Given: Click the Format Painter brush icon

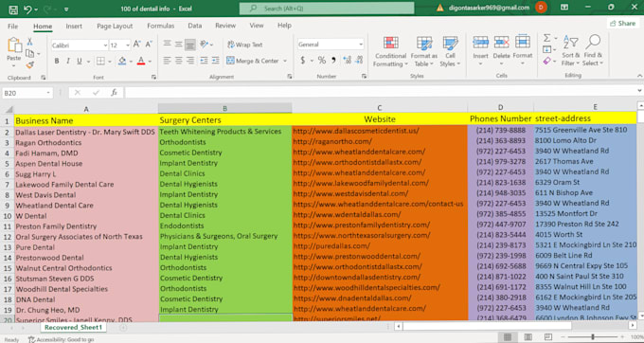Looking at the screenshot, I should 29,64.
